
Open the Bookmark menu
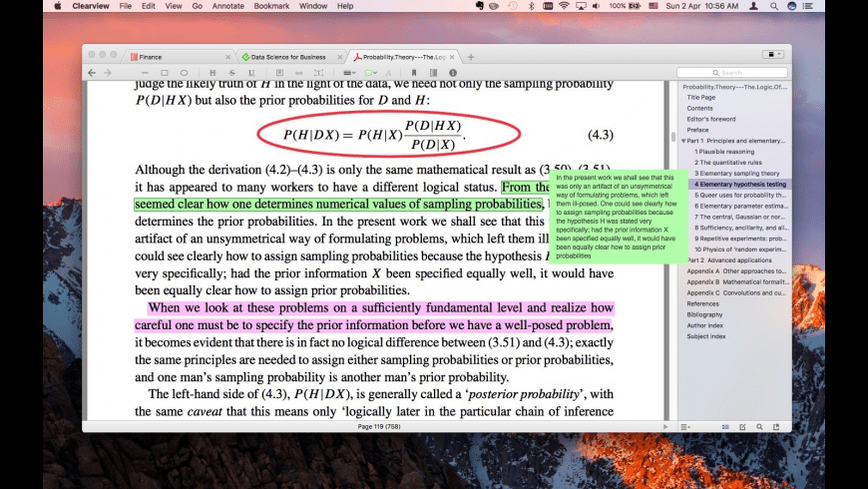pyautogui.click(x=271, y=6)
